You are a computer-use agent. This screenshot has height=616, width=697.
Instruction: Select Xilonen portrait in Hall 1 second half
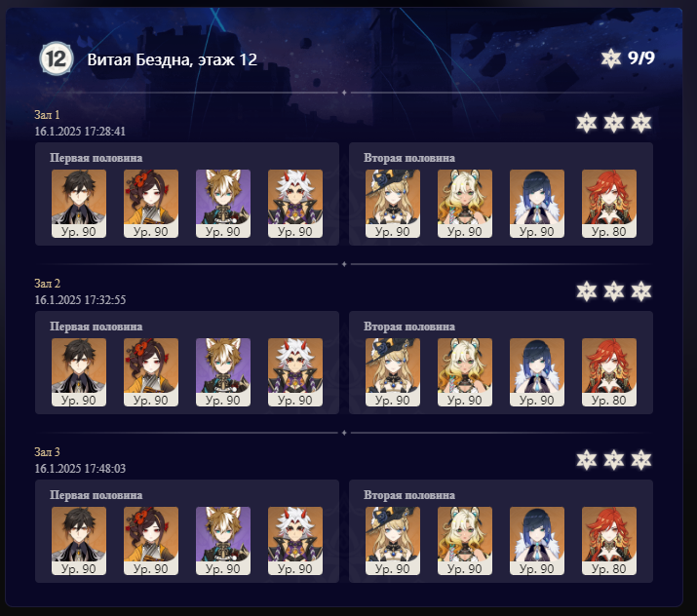coord(465,204)
